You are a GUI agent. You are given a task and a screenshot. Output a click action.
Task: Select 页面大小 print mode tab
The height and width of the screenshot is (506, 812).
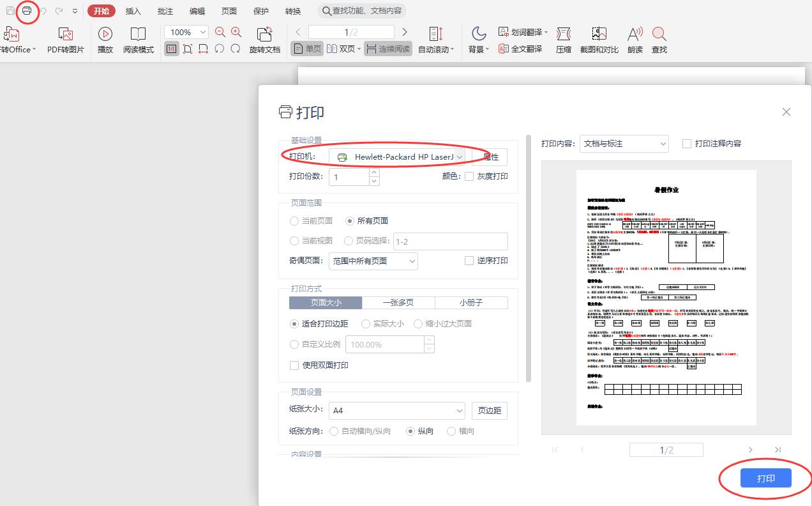pyautogui.click(x=326, y=303)
